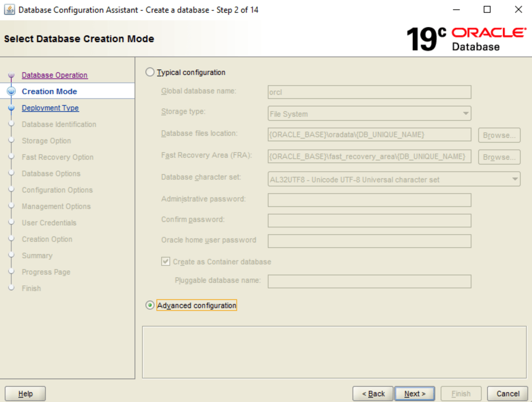Image resolution: width=532 pixels, height=402 pixels.
Task: Click the Pluggable database name field
Action: [x=369, y=281]
